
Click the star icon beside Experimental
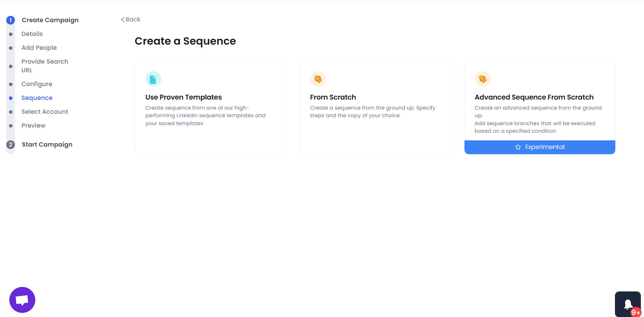point(518,147)
